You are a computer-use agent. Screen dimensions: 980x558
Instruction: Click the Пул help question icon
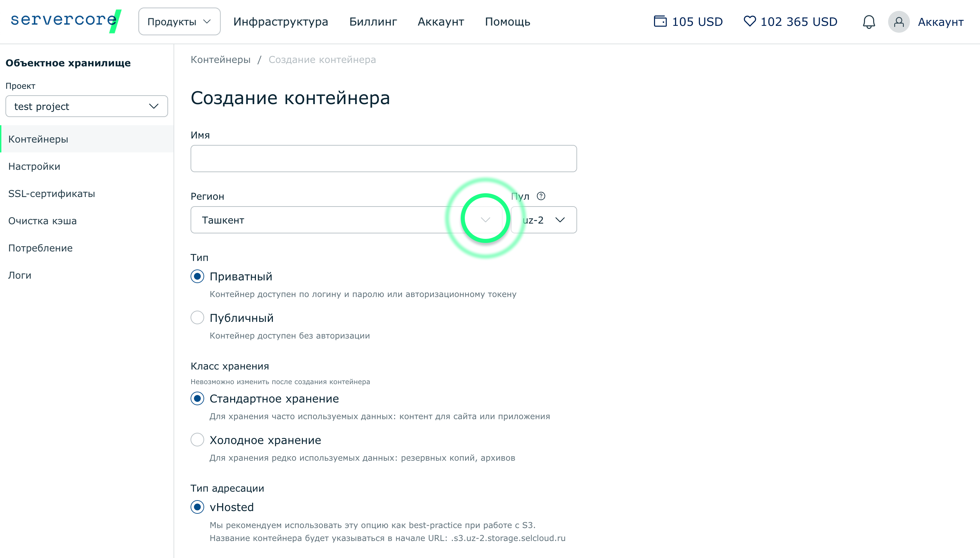(541, 196)
